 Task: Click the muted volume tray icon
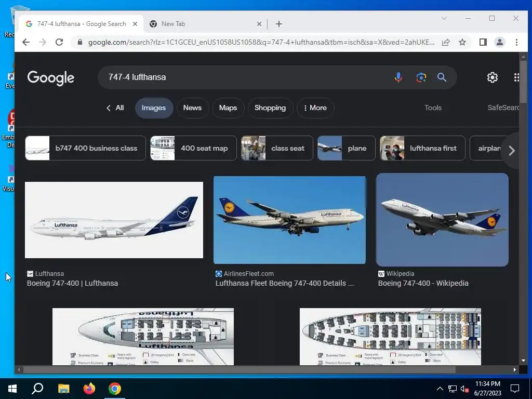point(465,389)
